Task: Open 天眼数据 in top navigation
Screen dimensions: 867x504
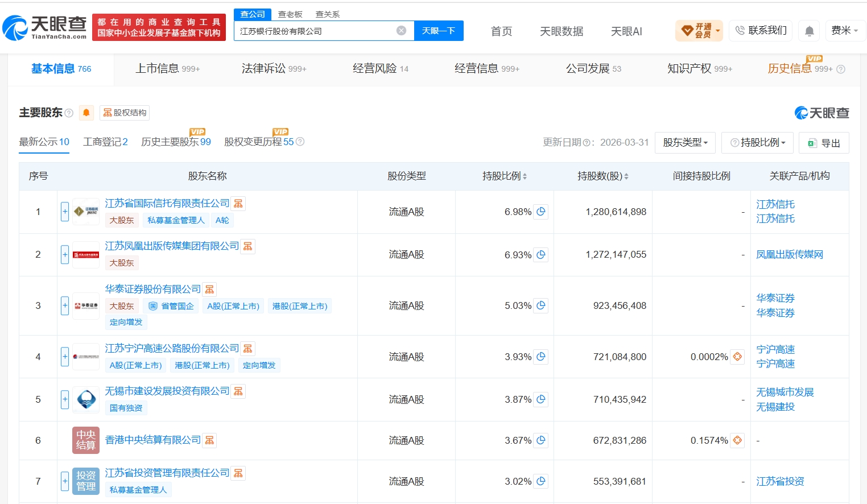Action: (562, 31)
